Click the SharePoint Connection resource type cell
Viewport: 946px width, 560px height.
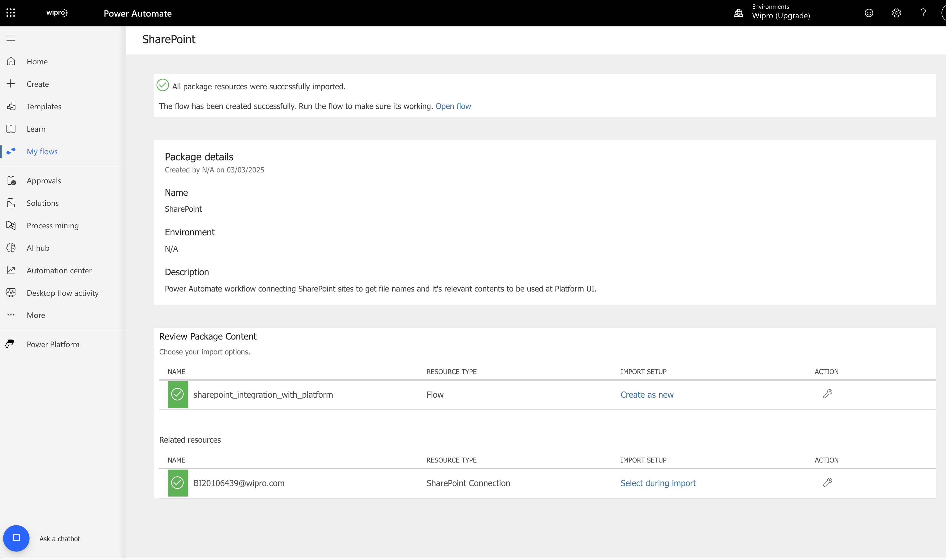[x=468, y=483]
